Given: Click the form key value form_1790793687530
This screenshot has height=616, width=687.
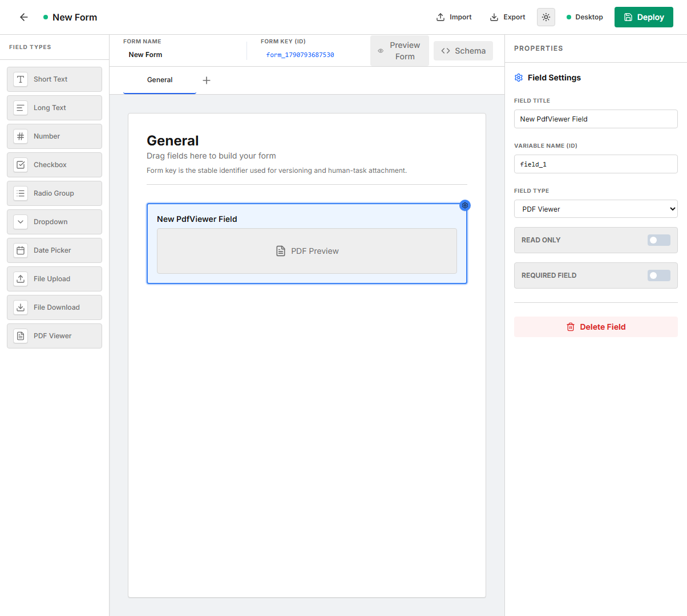Looking at the screenshot, I should pos(300,55).
